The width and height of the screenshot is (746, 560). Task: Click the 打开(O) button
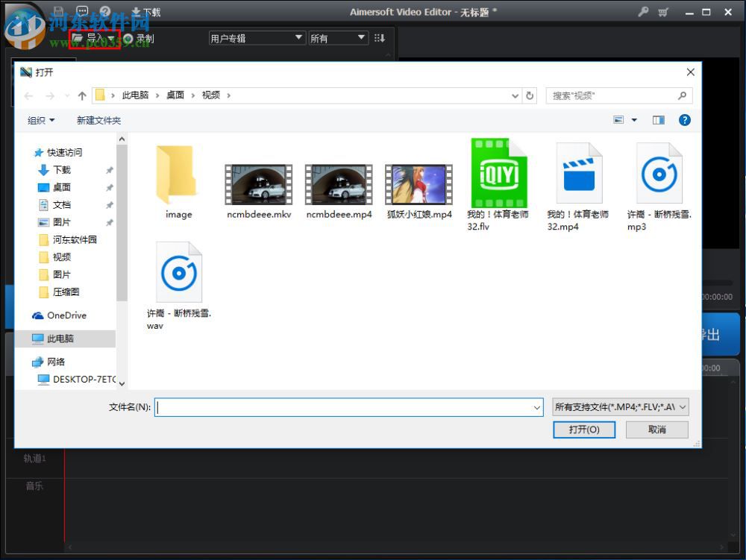(x=584, y=430)
